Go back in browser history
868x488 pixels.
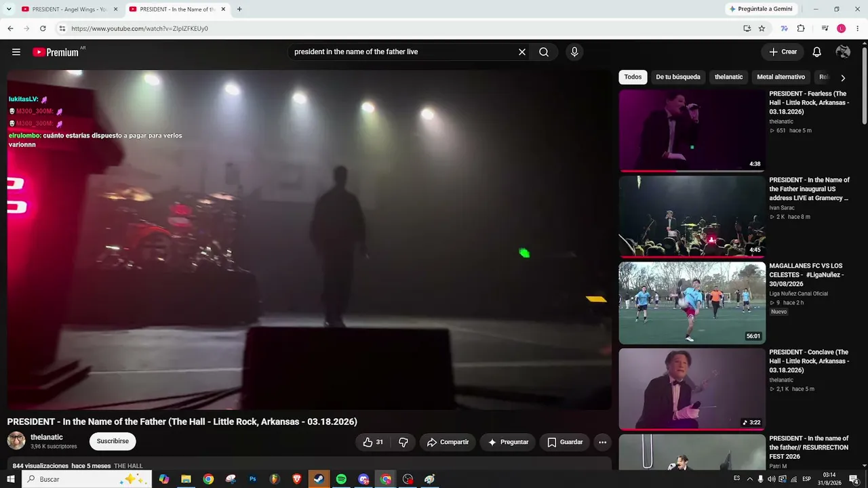pyautogui.click(x=10, y=28)
